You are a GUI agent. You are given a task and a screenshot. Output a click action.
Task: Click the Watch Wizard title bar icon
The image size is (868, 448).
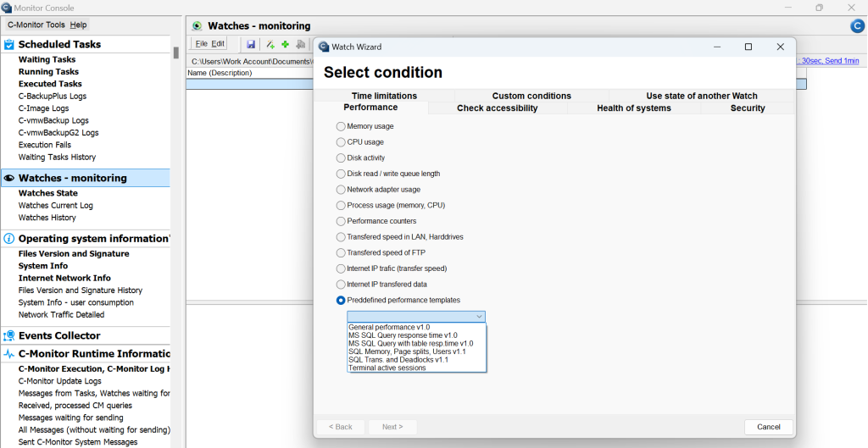[324, 47]
